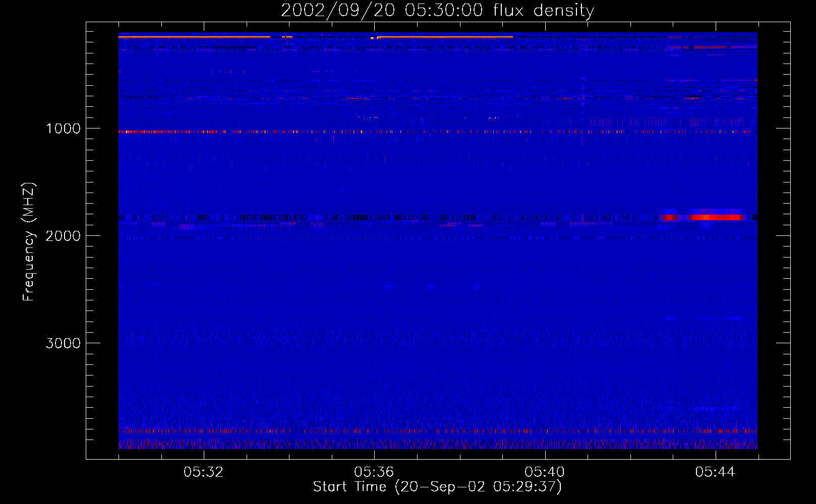Click the 05:36 time tick label
Viewport: 816px width, 504px height.
pyautogui.click(x=374, y=472)
